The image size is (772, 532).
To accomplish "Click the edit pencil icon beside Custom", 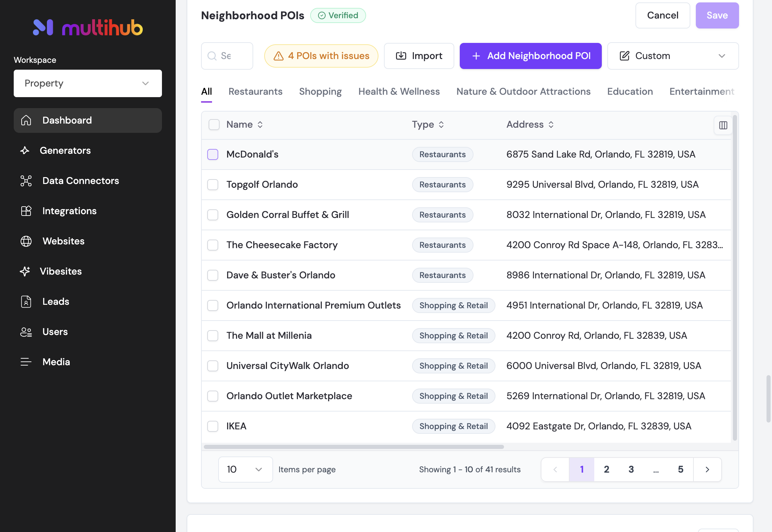I will [624, 56].
